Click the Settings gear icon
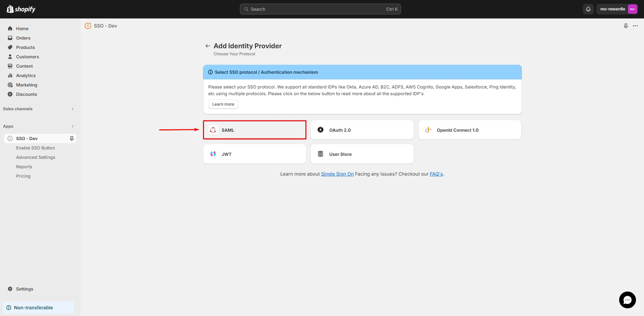Screen dimensions: 644x316 click(x=10, y=289)
